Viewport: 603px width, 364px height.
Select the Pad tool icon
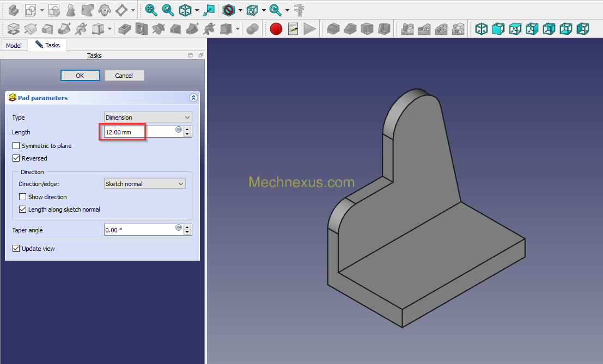point(14,29)
